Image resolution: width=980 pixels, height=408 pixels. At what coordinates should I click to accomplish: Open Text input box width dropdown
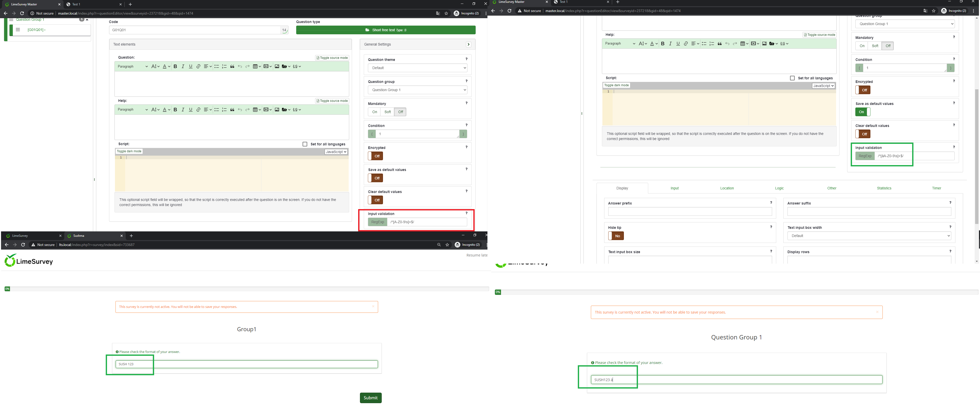point(869,236)
